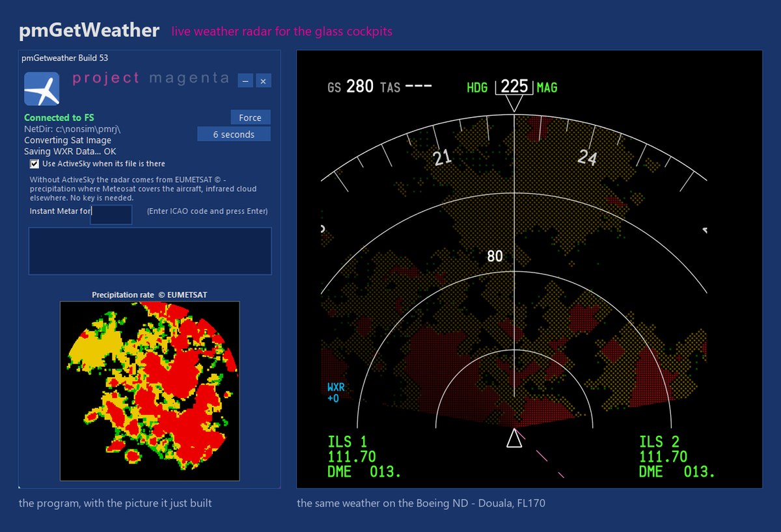Screen dimensions: 781x532
Task: Click the ILS 2 label
Action: point(659,442)
